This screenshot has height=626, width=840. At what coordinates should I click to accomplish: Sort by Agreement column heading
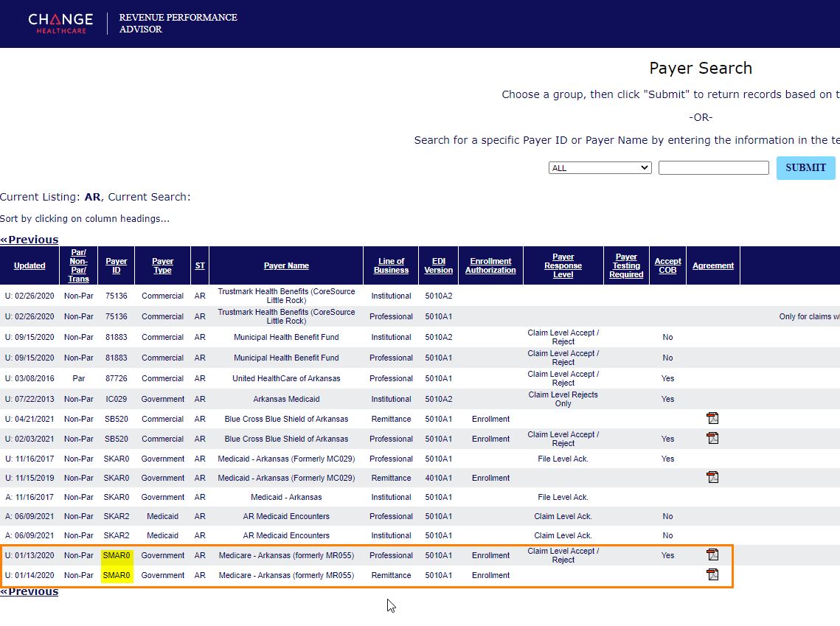coord(713,265)
